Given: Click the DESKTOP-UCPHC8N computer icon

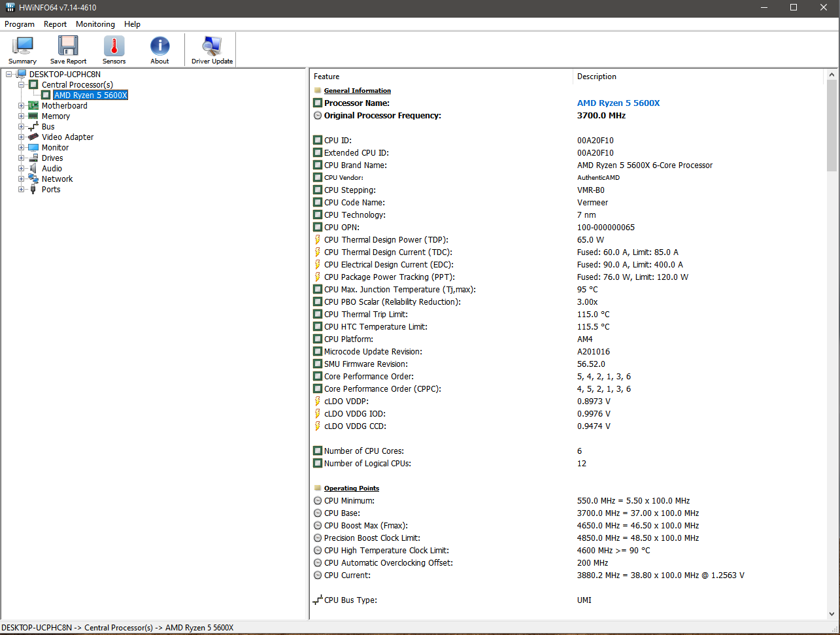Looking at the screenshot, I should pos(22,75).
